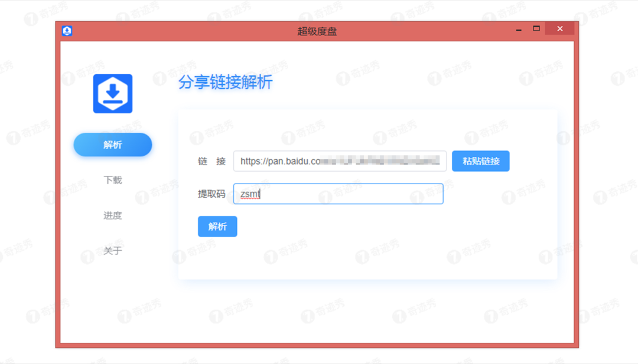Click the 粘贴链接 button
The height and width of the screenshot is (364, 638).
pos(480,161)
